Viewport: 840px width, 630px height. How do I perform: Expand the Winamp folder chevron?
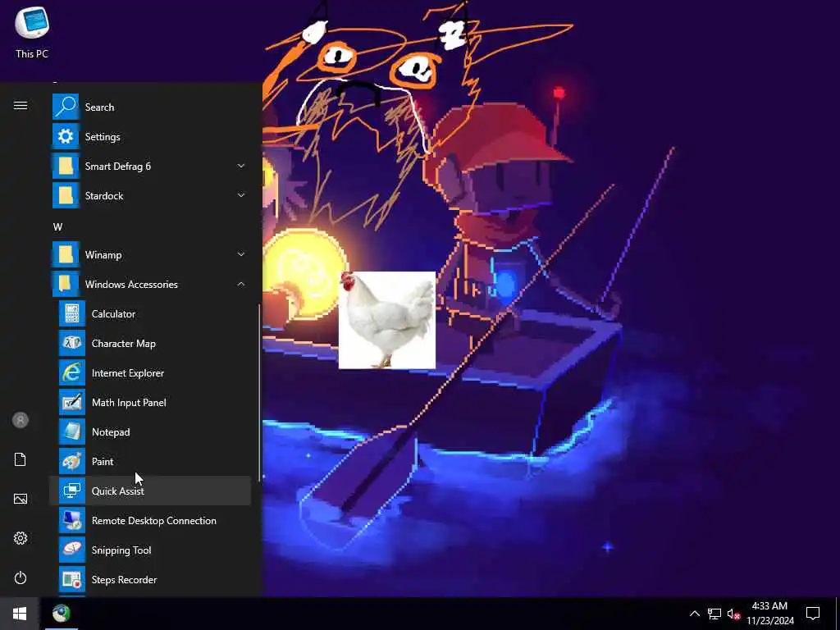coord(241,255)
